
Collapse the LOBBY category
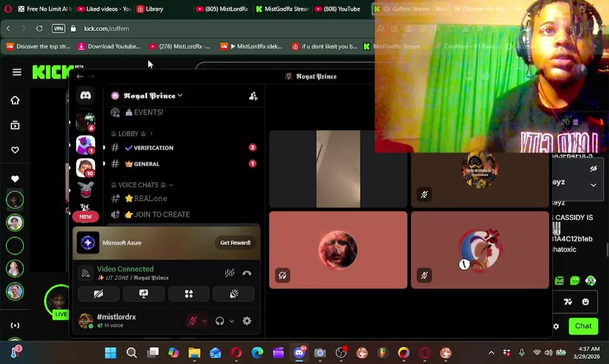(133, 133)
